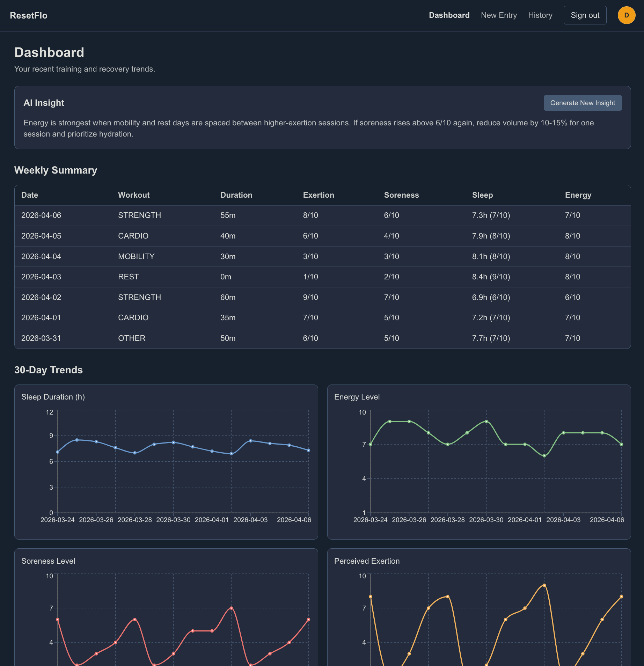Go to the Dashboard nav item
Image resolution: width=644 pixels, height=666 pixels.
(449, 15)
